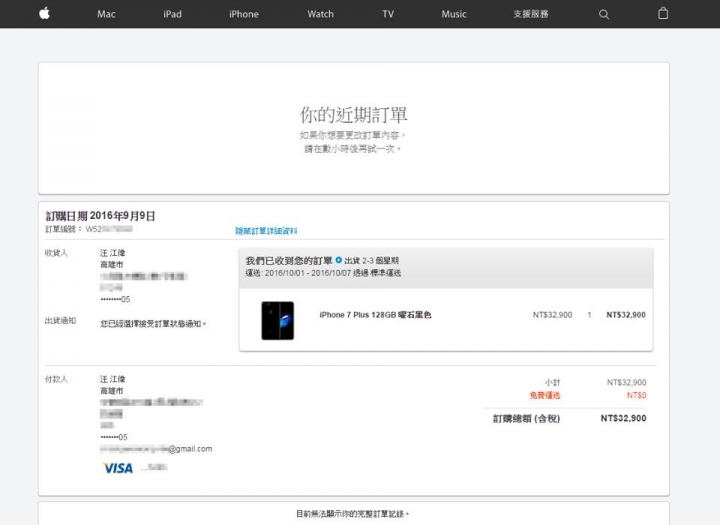Click the 我們已收到您的訂單 status text
The width and height of the screenshot is (720, 525).
(289, 261)
